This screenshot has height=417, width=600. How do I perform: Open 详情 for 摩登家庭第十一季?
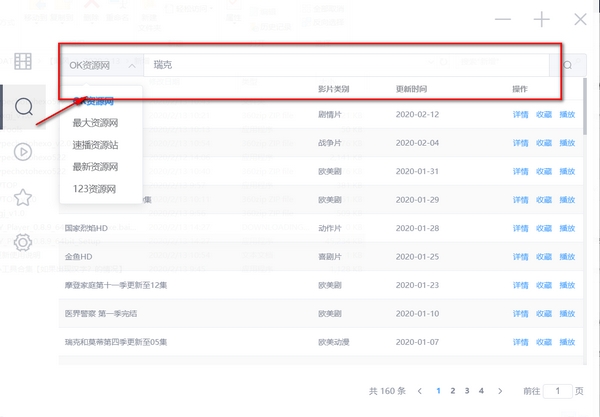520,285
